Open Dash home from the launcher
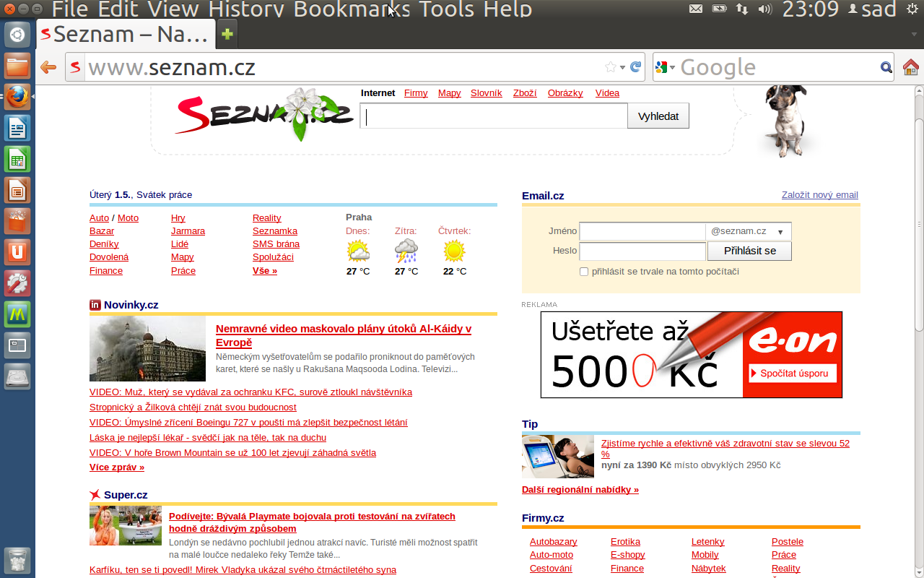Viewport: 924px width, 578px height. click(x=17, y=34)
